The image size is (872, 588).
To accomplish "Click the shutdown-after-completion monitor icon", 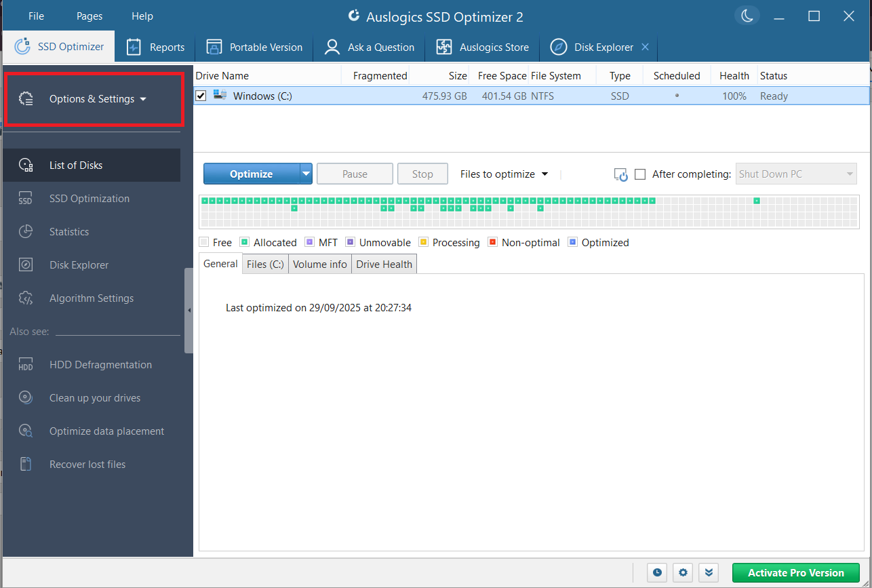I will point(620,174).
